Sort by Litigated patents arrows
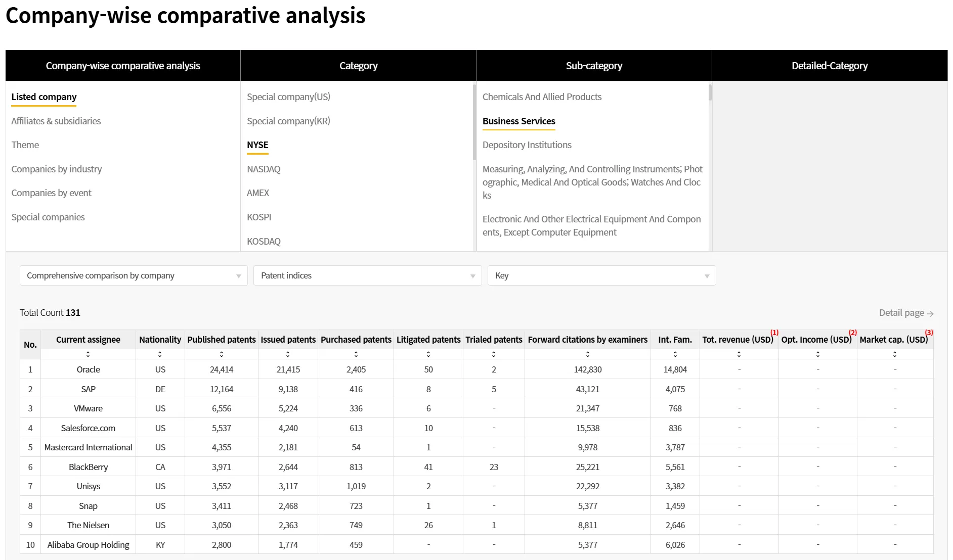 click(428, 354)
